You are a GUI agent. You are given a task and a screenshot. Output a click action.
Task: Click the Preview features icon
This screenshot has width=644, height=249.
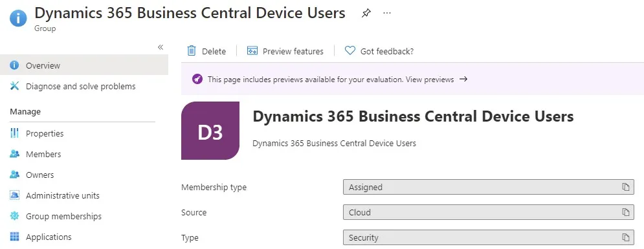tap(252, 51)
